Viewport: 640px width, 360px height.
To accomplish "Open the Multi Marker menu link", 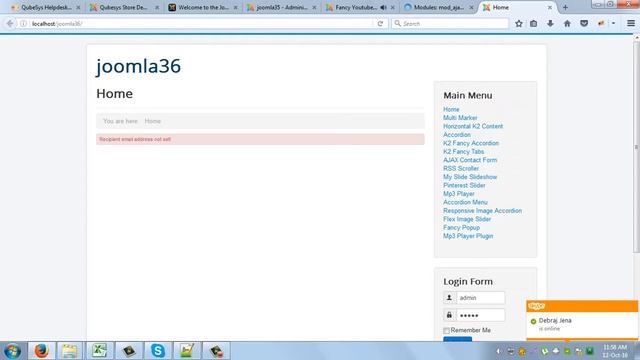I will point(460,118).
